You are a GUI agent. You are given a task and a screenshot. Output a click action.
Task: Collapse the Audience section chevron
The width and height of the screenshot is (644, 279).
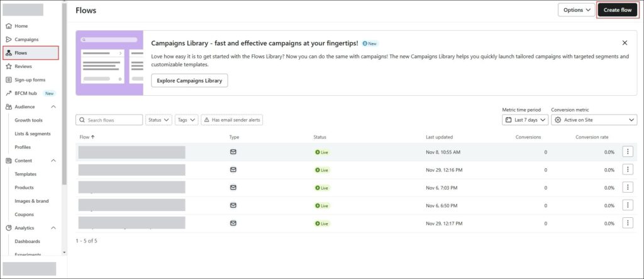(53, 106)
